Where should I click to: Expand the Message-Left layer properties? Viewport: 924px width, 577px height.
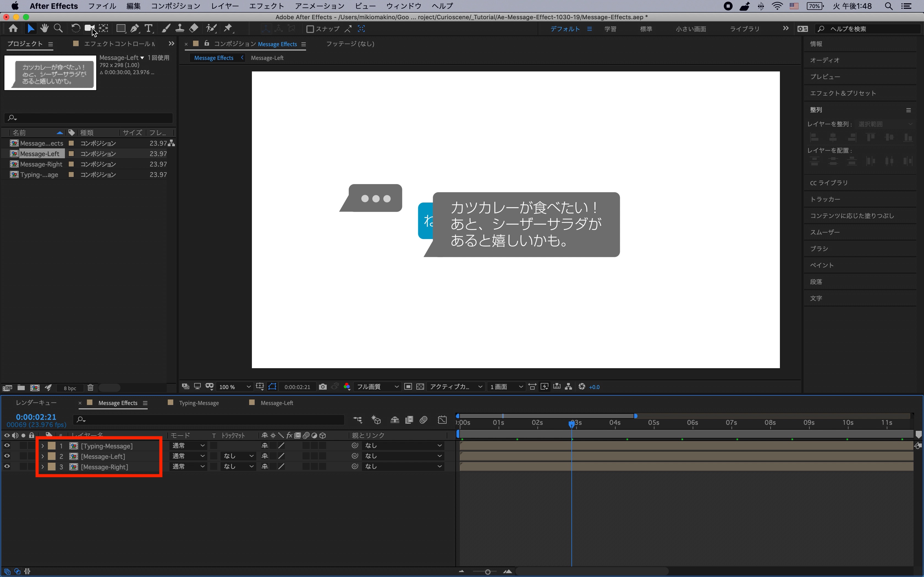coord(42,456)
